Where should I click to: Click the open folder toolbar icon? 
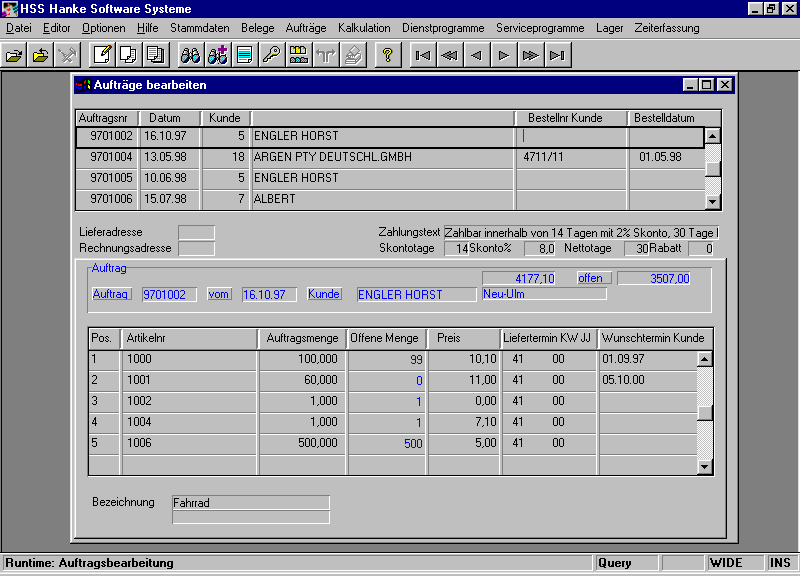15,55
